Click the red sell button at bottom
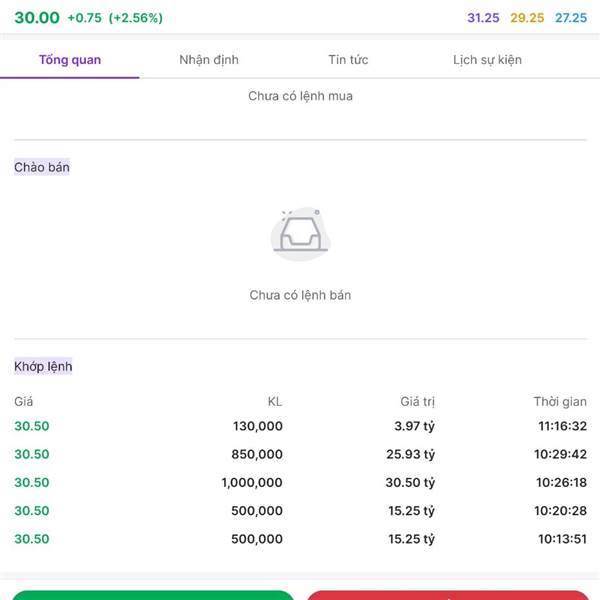The height and width of the screenshot is (600, 600). 447,595
